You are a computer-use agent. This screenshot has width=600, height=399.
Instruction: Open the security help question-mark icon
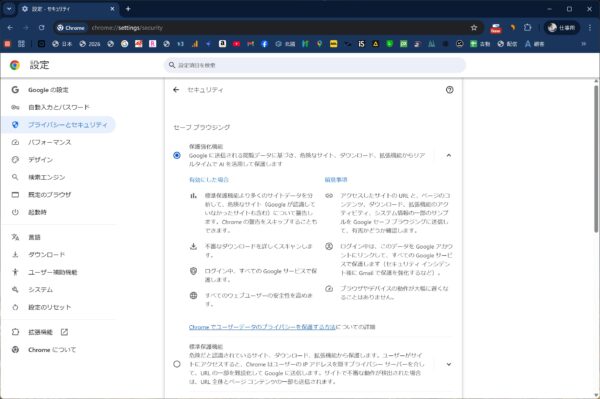click(450, 90)
